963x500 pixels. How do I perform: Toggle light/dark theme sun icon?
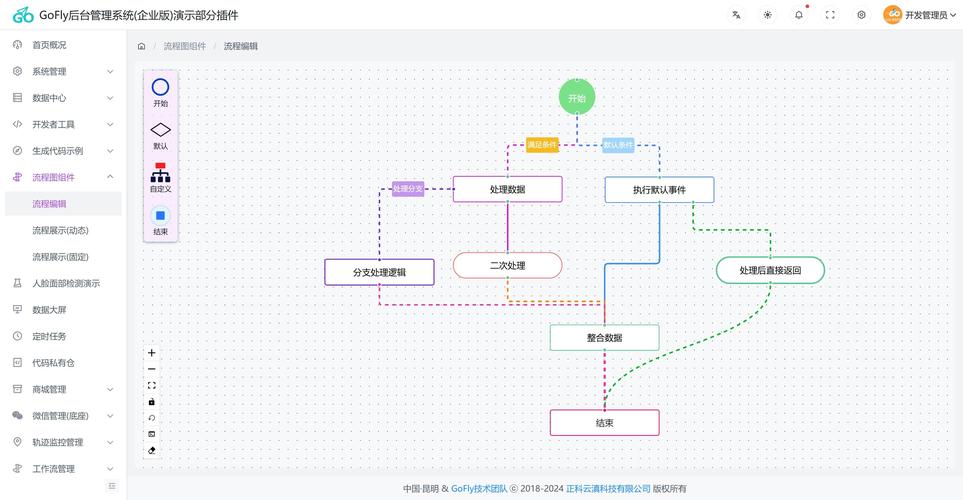[768, 15]
